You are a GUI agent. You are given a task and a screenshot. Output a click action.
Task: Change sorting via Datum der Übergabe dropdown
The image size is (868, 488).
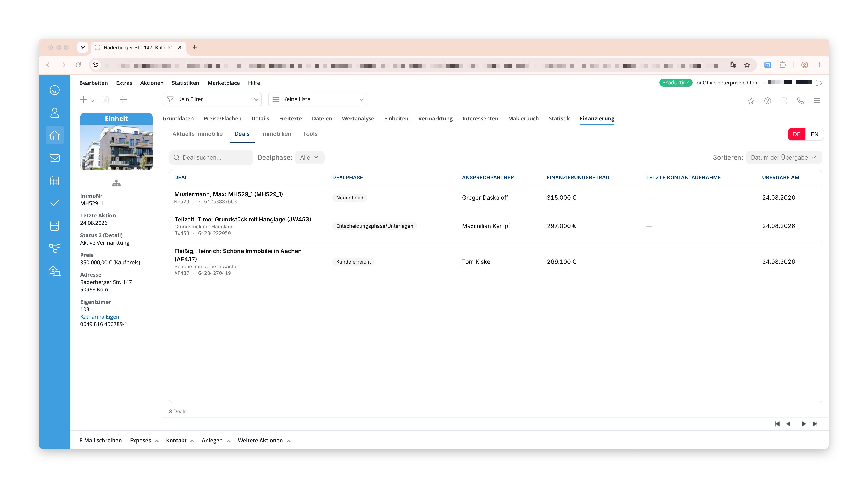[x=783, y=158]
